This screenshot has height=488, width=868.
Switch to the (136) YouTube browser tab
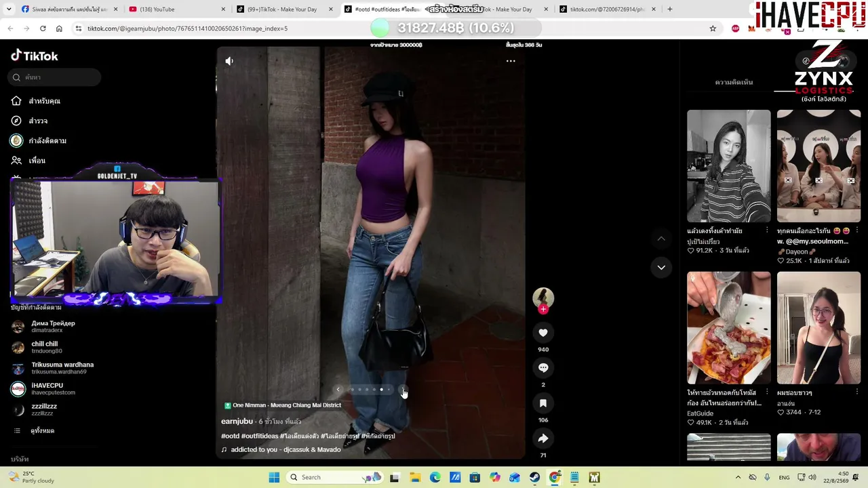(x=176, y=9)
